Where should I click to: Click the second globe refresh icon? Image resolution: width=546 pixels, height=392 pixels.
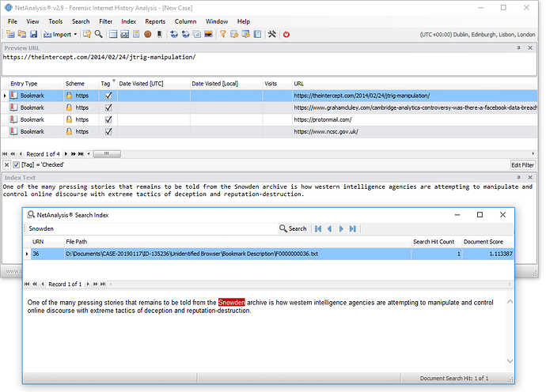(185, 34)
